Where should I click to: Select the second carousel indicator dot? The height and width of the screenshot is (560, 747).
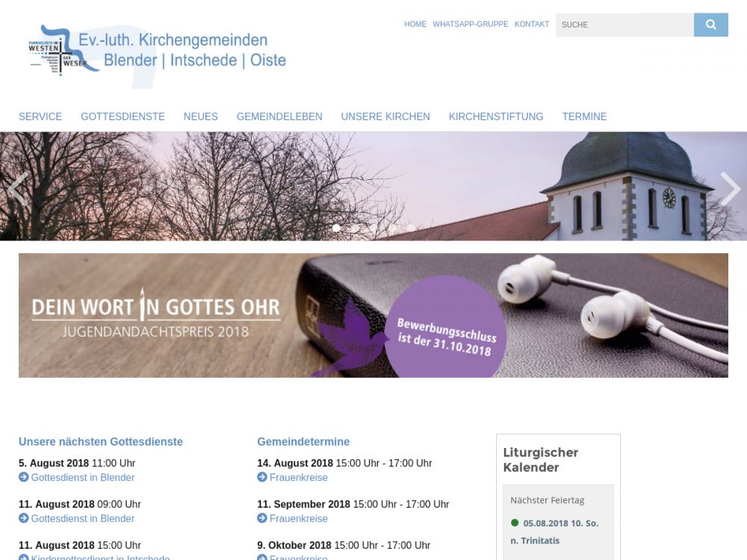(x=355, y=228)
